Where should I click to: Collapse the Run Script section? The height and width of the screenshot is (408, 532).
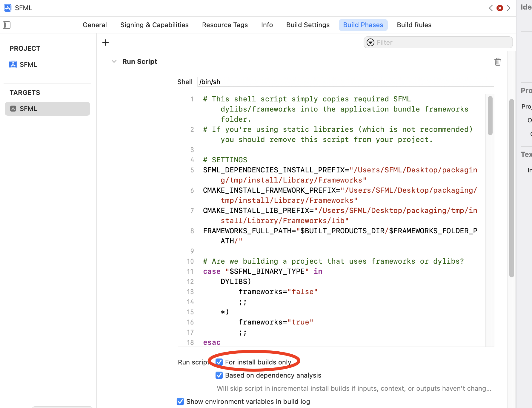(x=114, y=61)
